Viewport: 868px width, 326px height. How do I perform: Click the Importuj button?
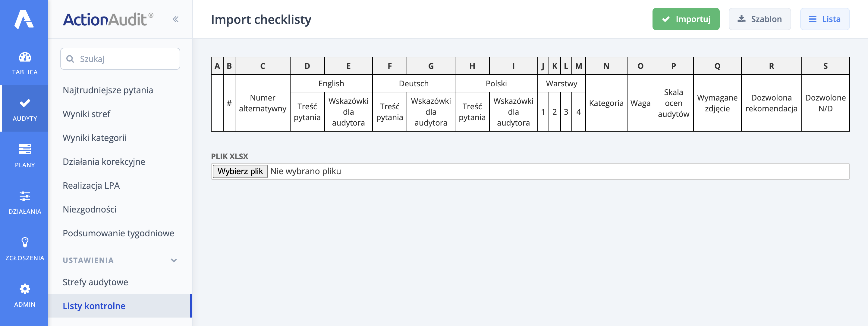tap(686, 19)
